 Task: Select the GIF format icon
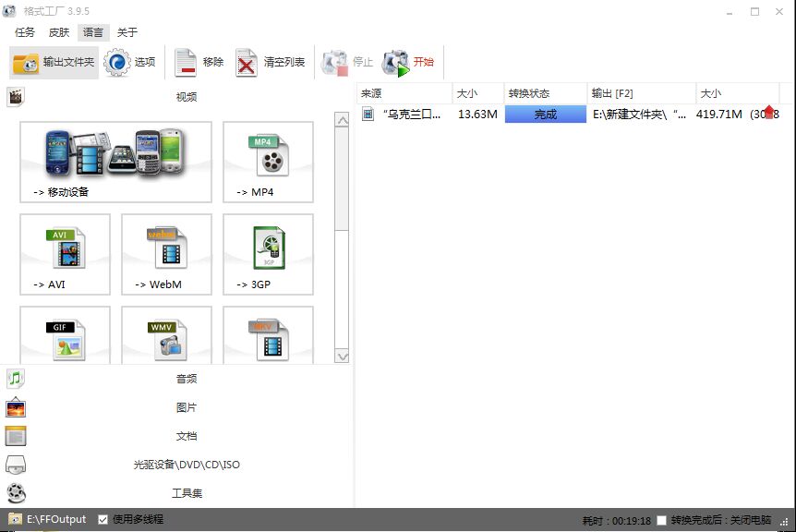[66, 337]
